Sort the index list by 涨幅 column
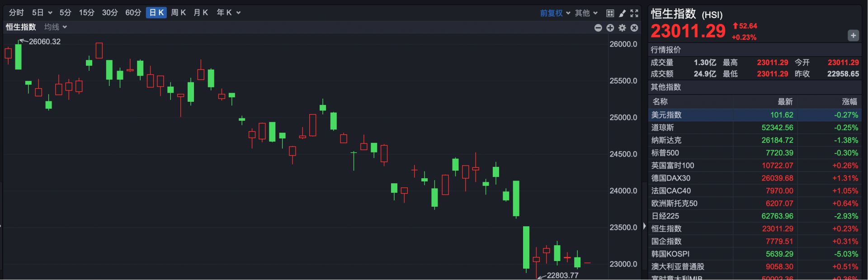The height and width of the screenshot is (280, 868). click(849, 102)
